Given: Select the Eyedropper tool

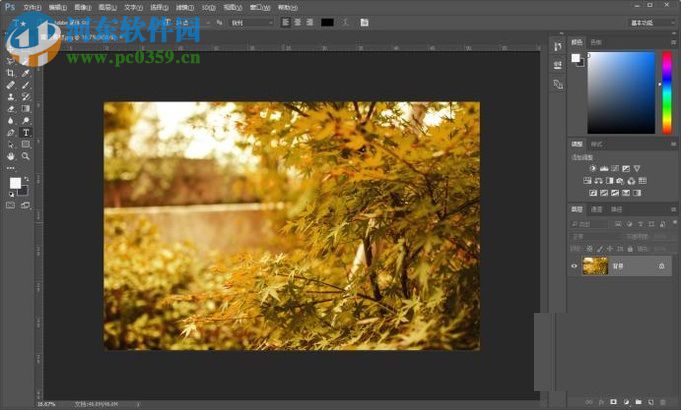Looking at the screenshot, I should [x=25, y=73].
